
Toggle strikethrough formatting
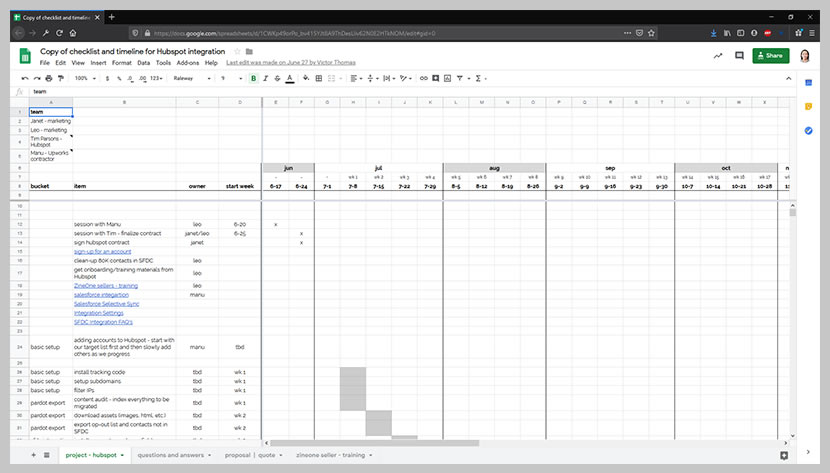[x=277, y=78]
